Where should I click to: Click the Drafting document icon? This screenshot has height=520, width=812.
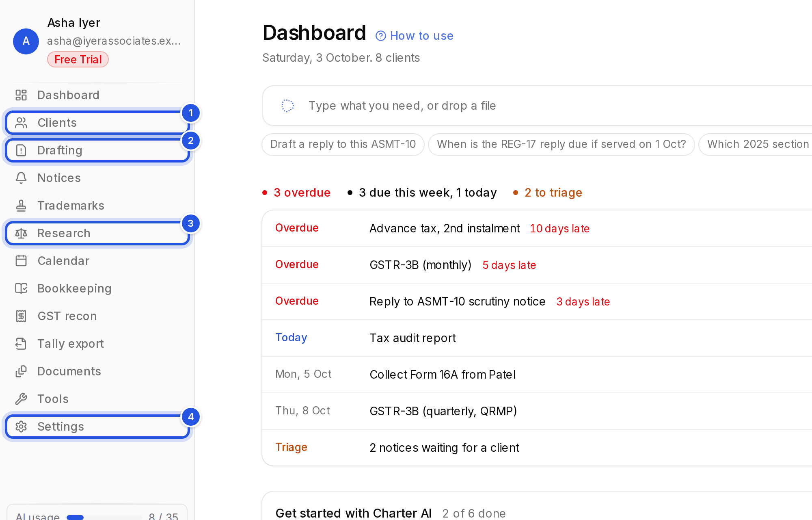tap(21, 150)
